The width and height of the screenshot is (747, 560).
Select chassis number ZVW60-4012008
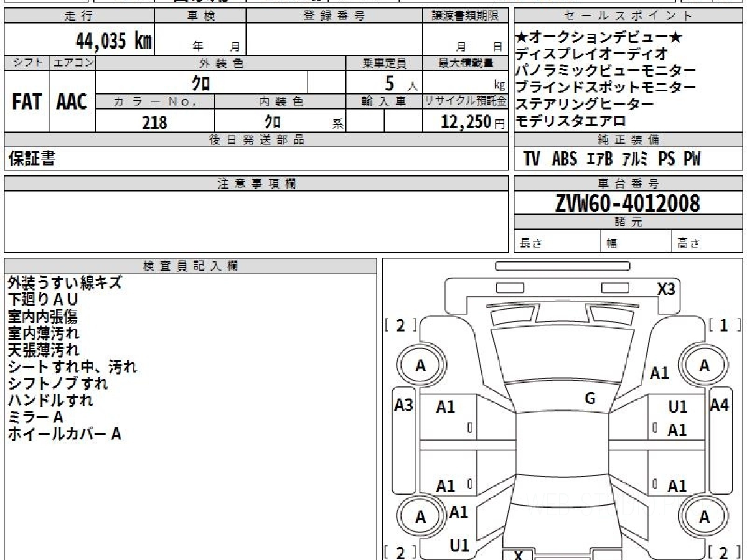(627, 203)
